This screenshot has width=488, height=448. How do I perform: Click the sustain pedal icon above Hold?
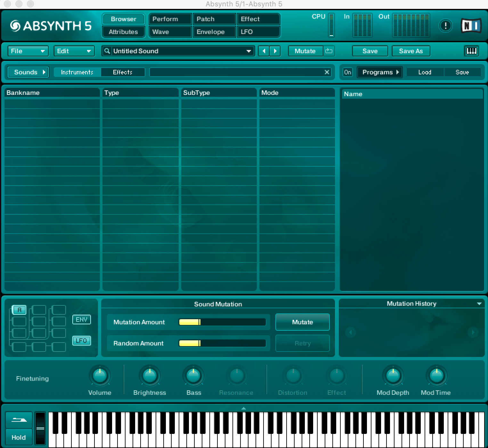pos(19,420)
